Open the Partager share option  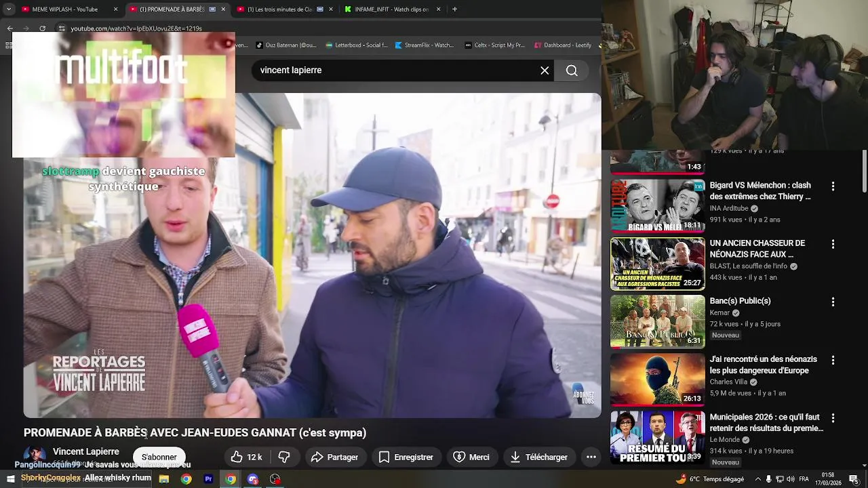[335, 457]
